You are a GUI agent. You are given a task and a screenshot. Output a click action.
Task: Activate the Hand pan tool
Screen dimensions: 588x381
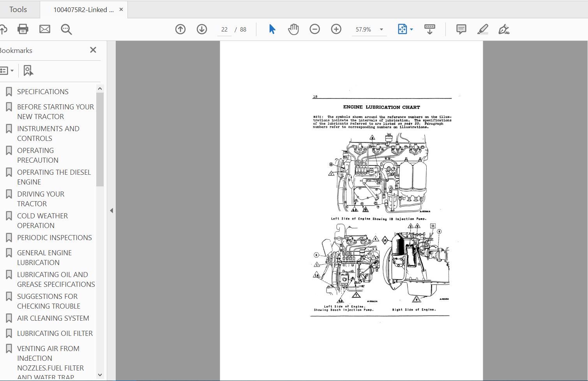[293, 29]
